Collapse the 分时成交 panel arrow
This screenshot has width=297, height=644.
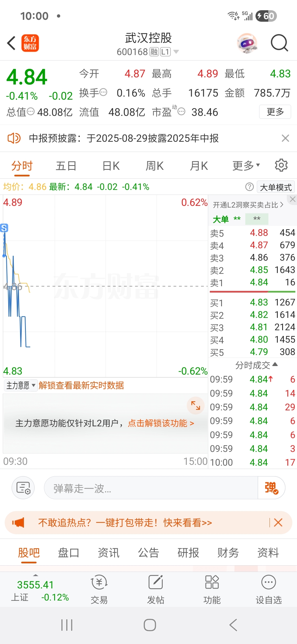point(275,365)
